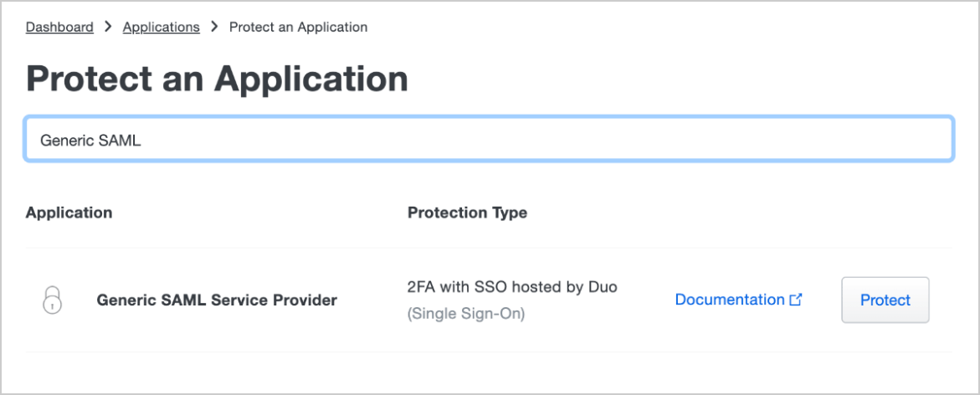Screen dimensions: 980x395
Task: Click the Protection Type column header
Action: (x=467, y=213)
